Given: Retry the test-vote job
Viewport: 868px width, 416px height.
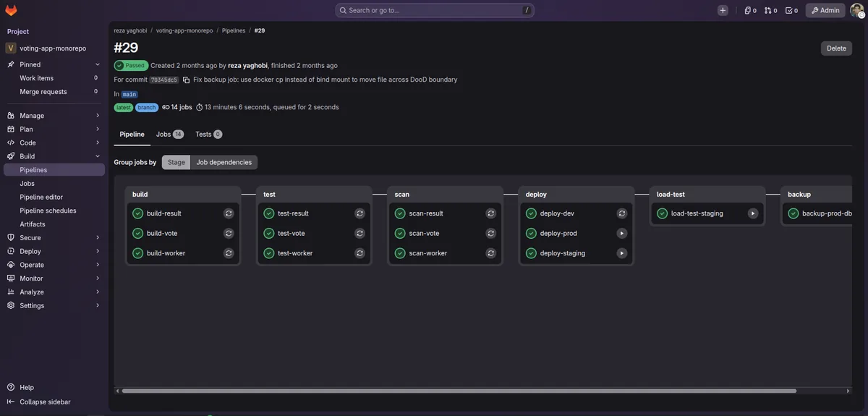Looking at the screenshot, I should 359,233.
